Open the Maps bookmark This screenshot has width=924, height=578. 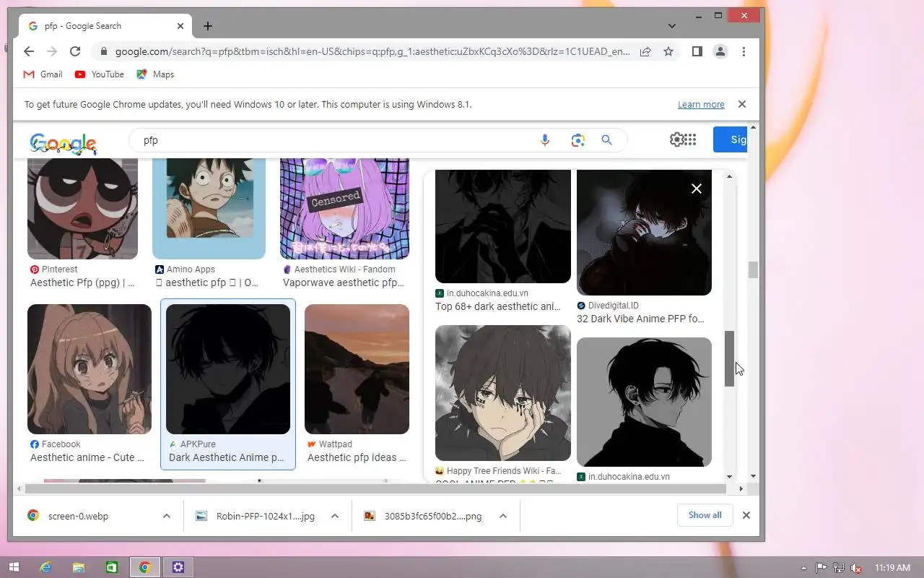click(x=155, y=74)
